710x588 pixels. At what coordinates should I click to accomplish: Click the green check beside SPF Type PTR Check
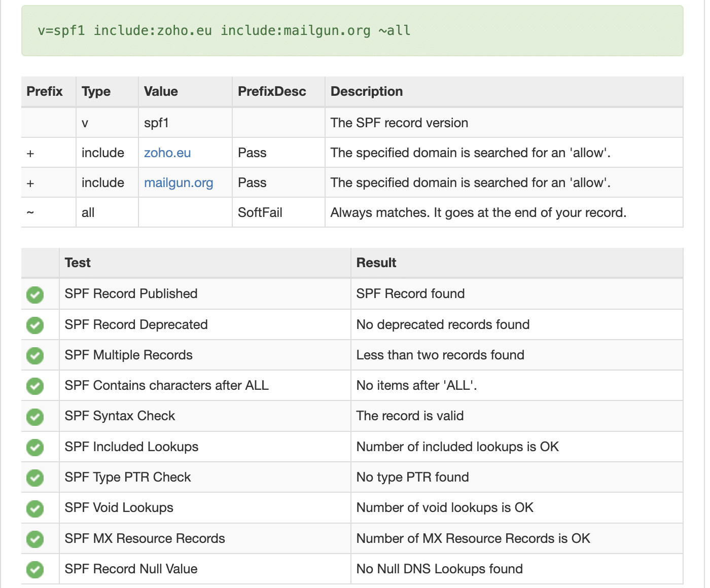click(x=35, y=477)
